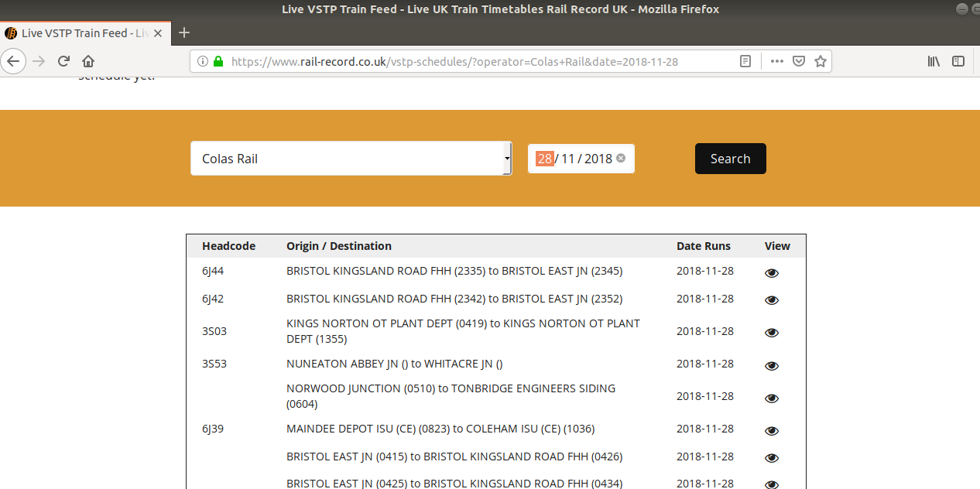This screenshot has width=980, height=489.
Task: Click the Headcode column header
Action: pos(228,246)
